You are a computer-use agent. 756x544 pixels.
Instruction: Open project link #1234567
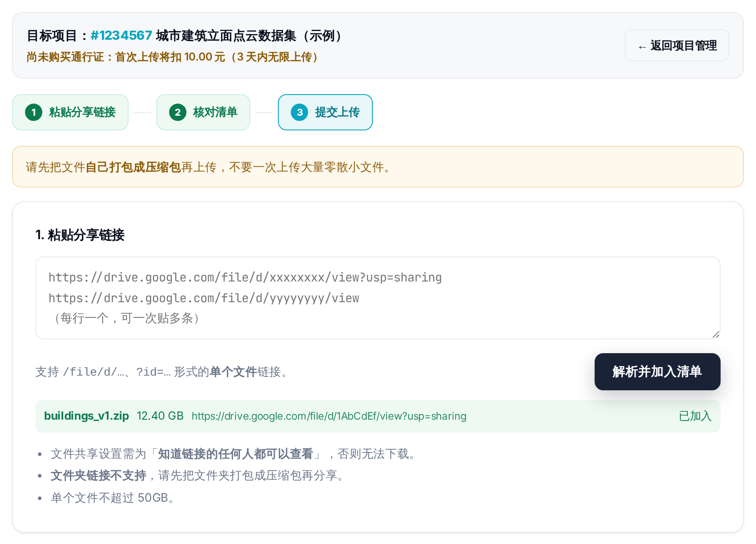tap(121, 35)
